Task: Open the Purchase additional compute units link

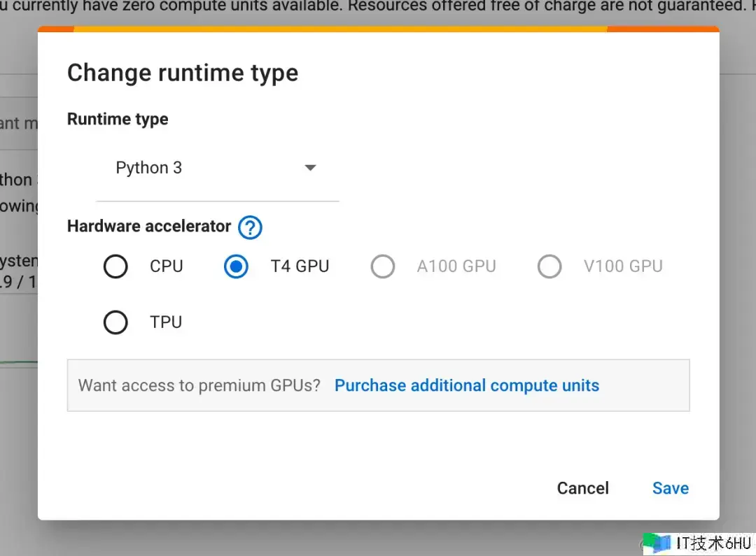Action: pos(467,385)
